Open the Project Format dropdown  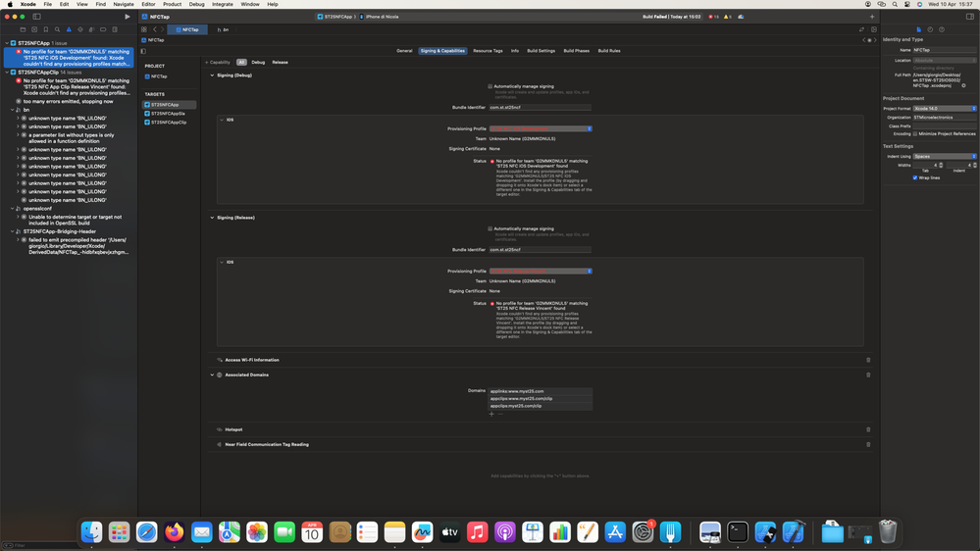[945, 109]
